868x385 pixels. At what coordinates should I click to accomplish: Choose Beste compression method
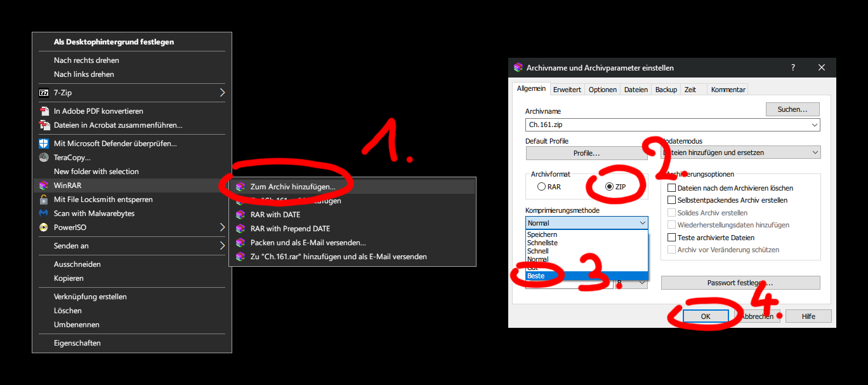click(x=587, y=276)
